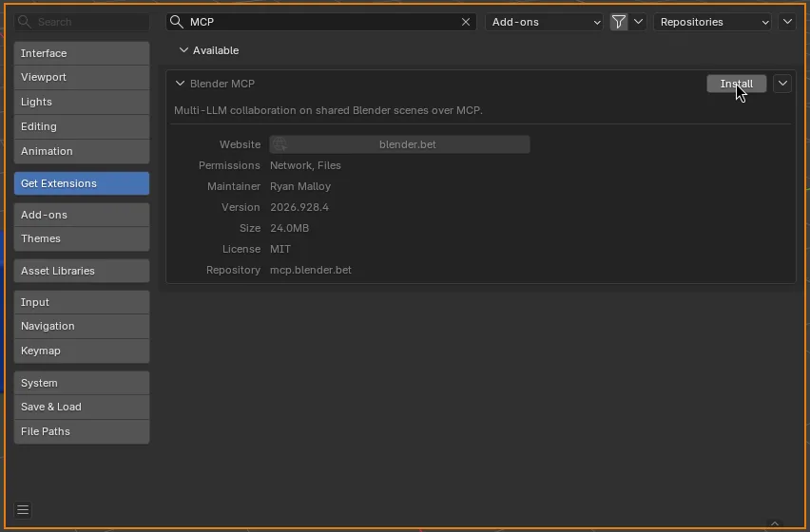The width and height of the screenshot is (810, 532).
Task: Click the version value 2026.928.4
Action: (x=299, y=207)
